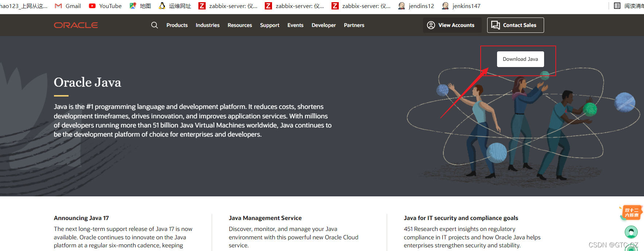Click the Download Java button
Viewport: 644px width, 251px height.
tap(520, 59)
